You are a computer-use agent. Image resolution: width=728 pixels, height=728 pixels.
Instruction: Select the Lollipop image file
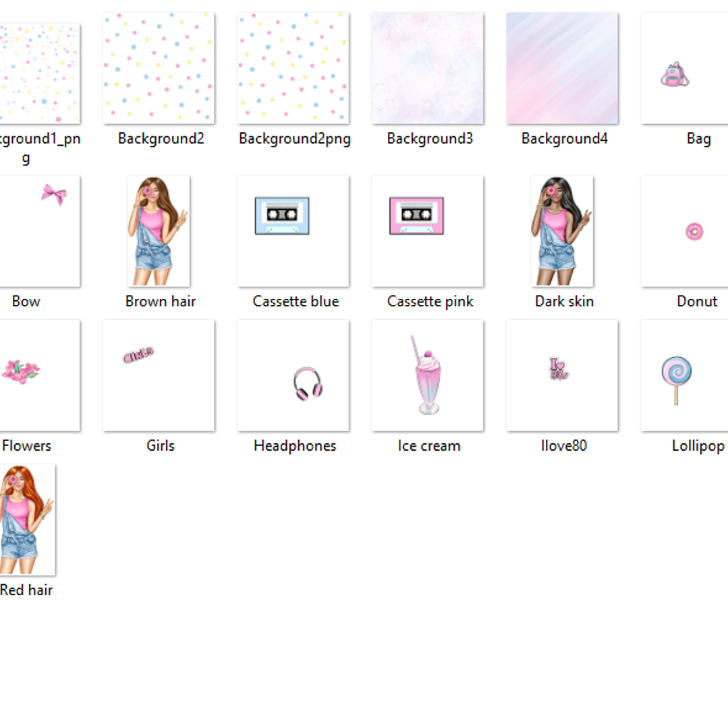tap(684, 375)
